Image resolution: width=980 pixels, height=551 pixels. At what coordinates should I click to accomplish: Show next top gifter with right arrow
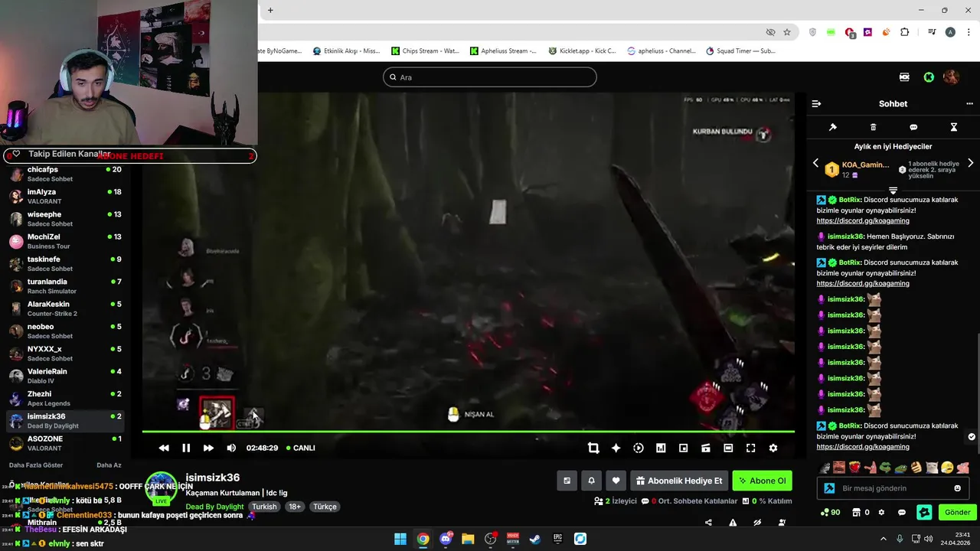click(x=971, y=163)
